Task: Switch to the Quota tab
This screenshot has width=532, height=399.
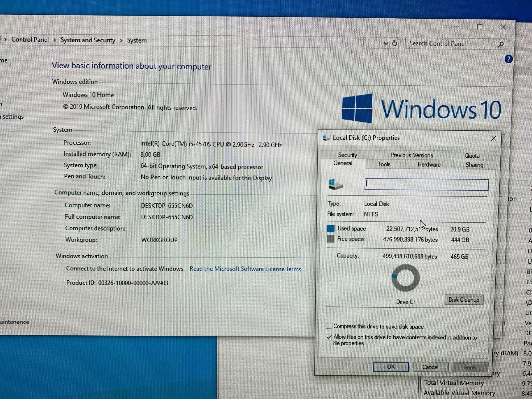Action: tap(472, 156)
